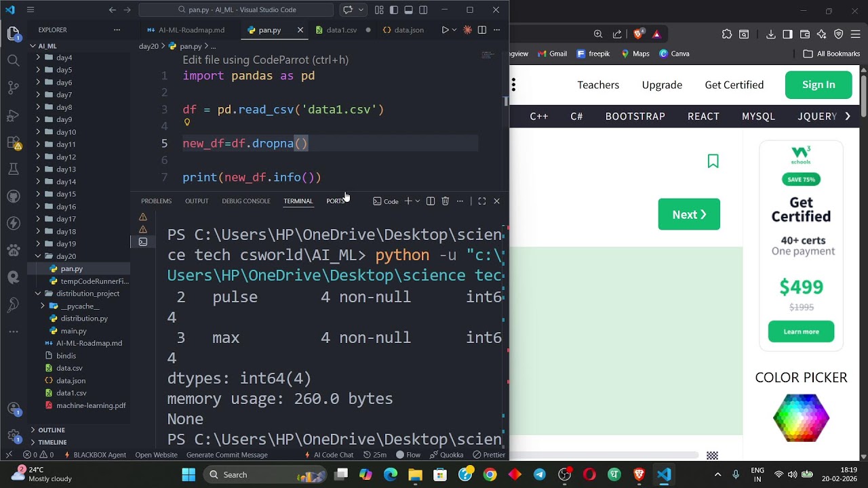Screen dimensions: 868x488
Task: Open Teachers link in W3Schools header
Action: 598,85
